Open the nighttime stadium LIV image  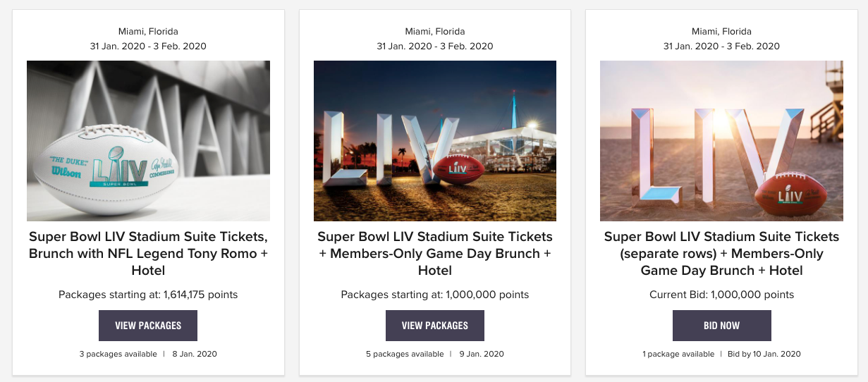tap(434, 141)
